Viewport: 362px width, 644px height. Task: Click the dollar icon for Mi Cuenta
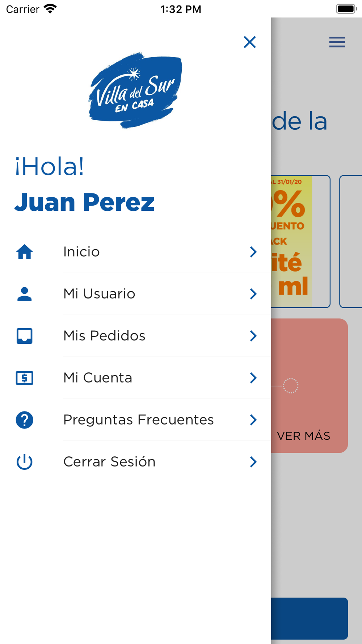click(x=25, y=378)
